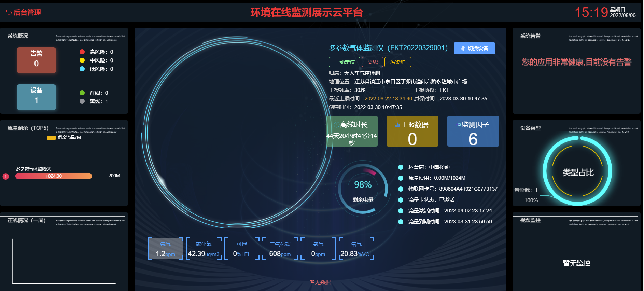
Task: Open the 监测因子 card
Action: (473, 131)
